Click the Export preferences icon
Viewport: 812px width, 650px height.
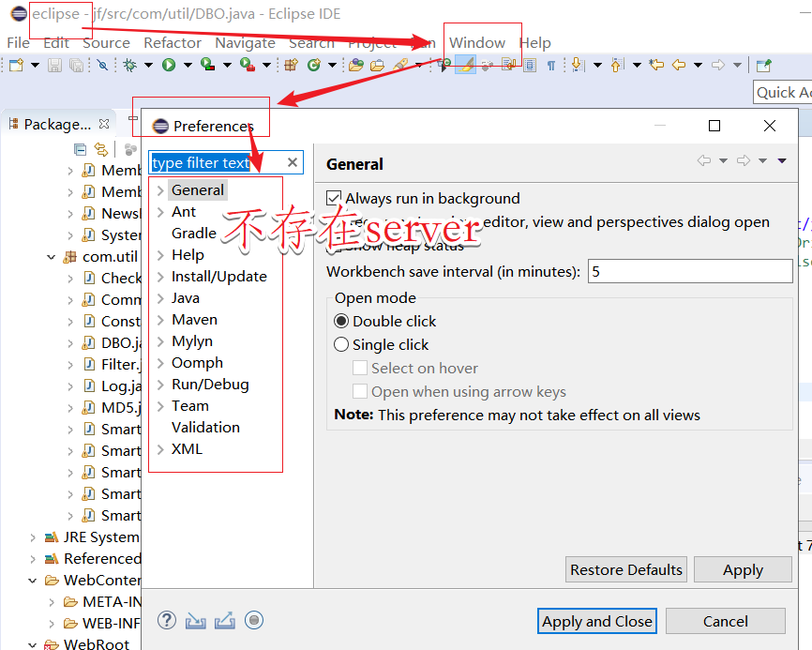click(x=225, y=621)
